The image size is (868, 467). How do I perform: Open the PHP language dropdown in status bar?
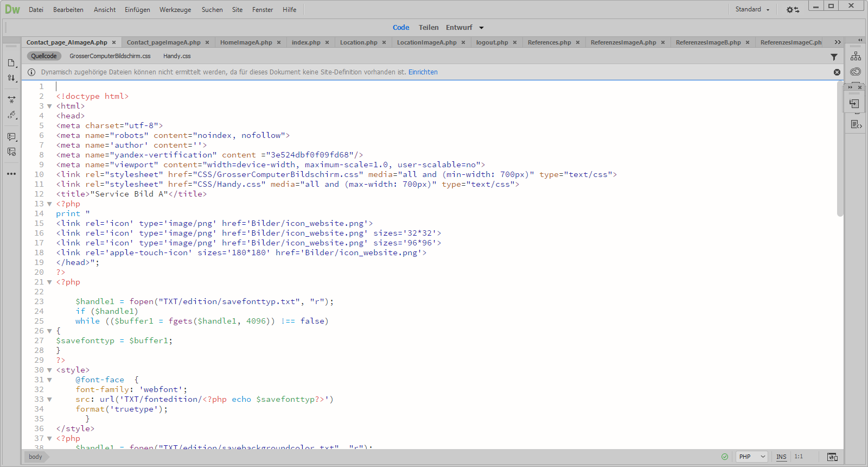[752, 457]
